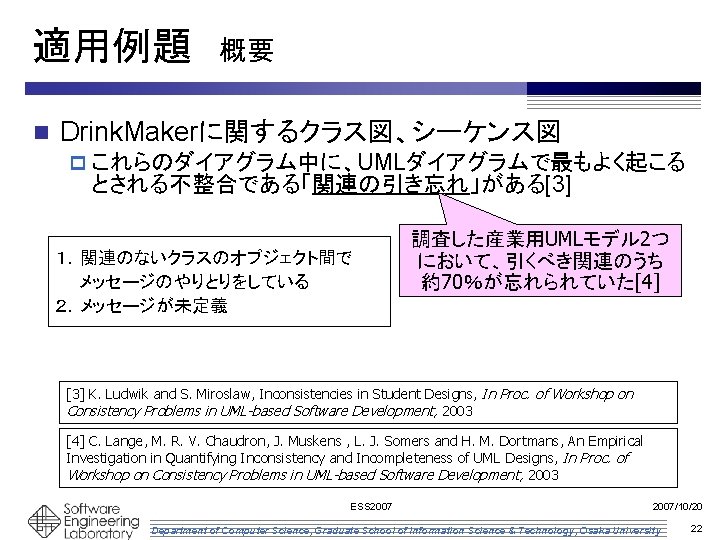Click the blue square bullet marker
The image size is (720, 540).
(x=41, y=132)
